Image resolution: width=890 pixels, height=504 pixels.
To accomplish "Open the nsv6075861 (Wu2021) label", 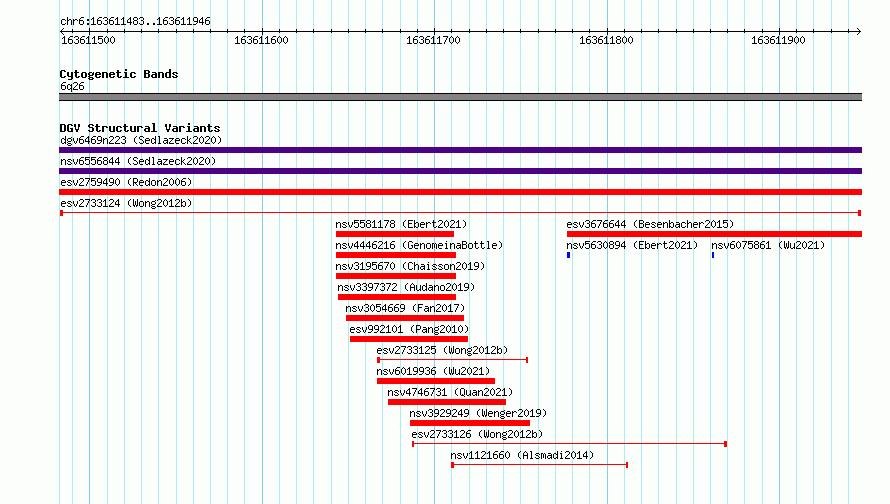I will [x=768, y=245].
